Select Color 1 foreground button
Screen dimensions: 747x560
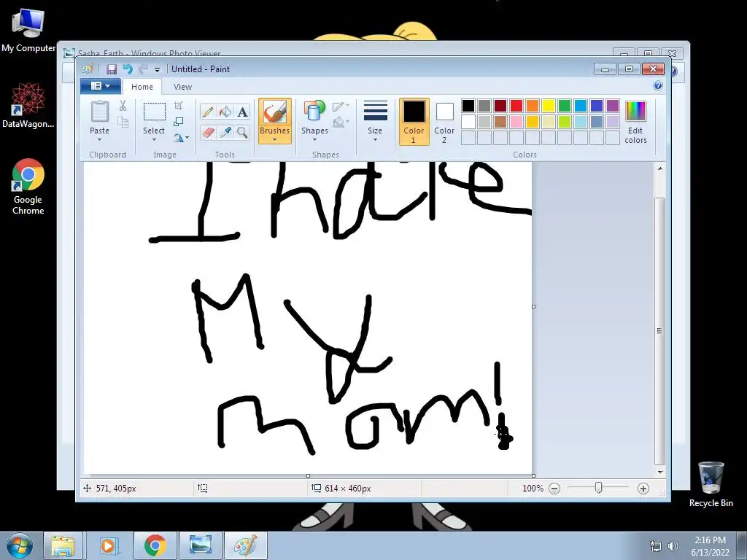pos(414,122)
